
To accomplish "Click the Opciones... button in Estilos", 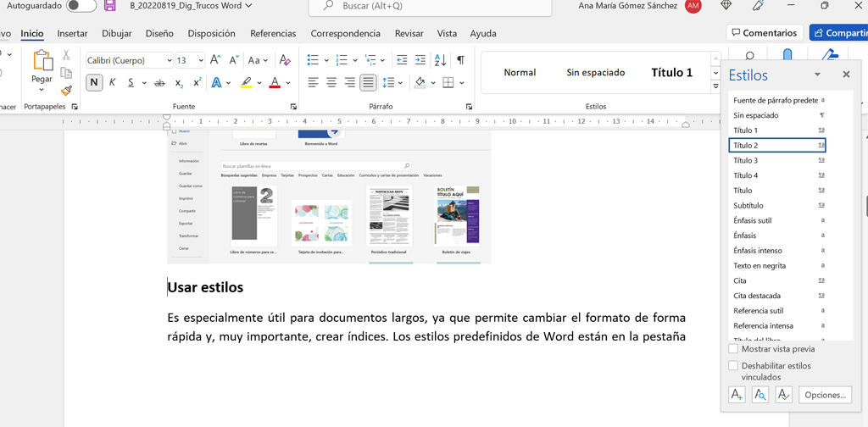I will click(825, 395).
